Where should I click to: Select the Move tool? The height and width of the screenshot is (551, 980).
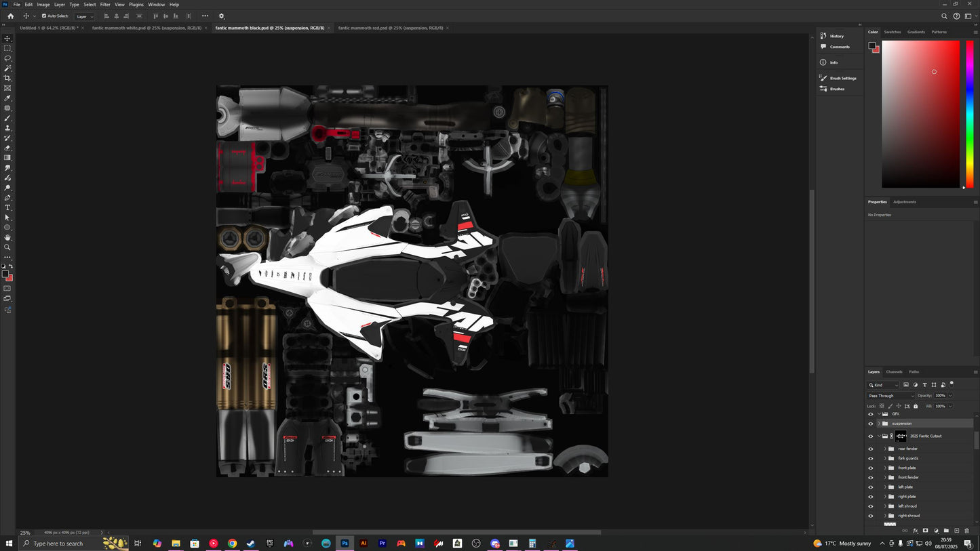point(7,38)
